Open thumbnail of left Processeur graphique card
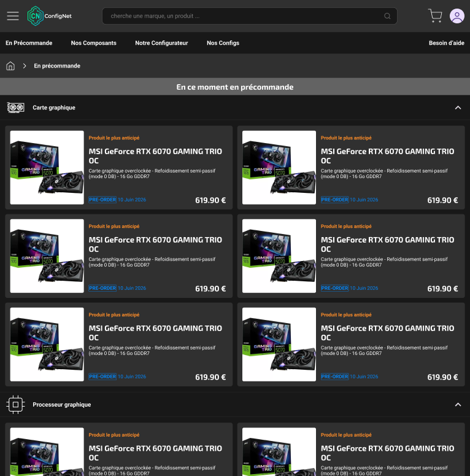The height and width of the screenshot is (476, 470). [x=47, y=451]
